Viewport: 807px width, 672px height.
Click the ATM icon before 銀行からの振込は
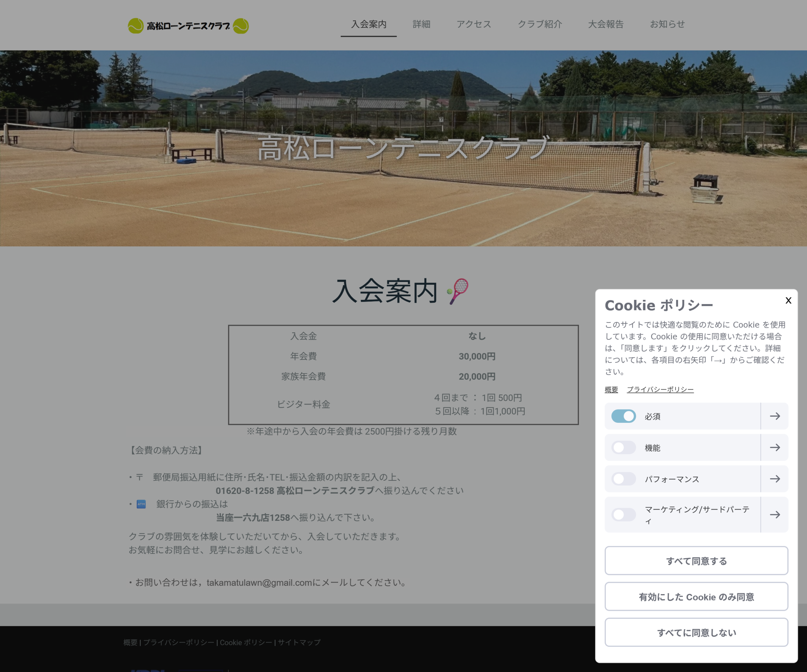click(141, 504)
